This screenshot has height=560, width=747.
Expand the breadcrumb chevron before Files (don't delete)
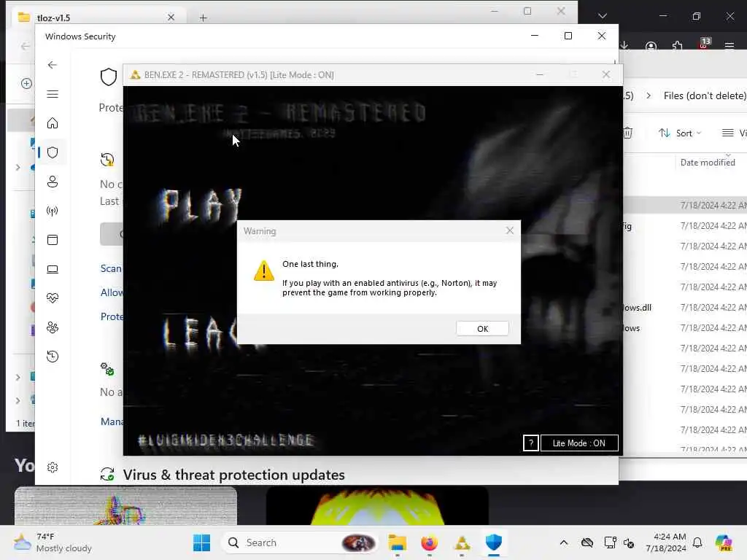click(x=649, y=96)
